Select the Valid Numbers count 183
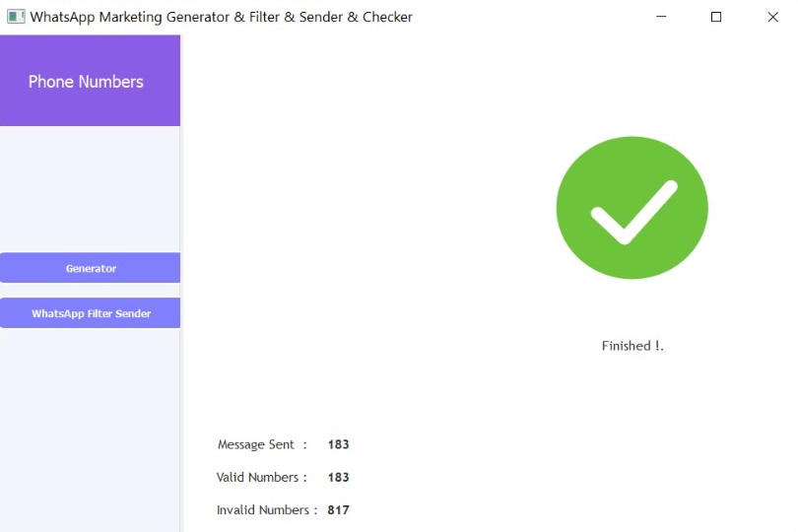The image size is (798, 532). click(339, 477)
